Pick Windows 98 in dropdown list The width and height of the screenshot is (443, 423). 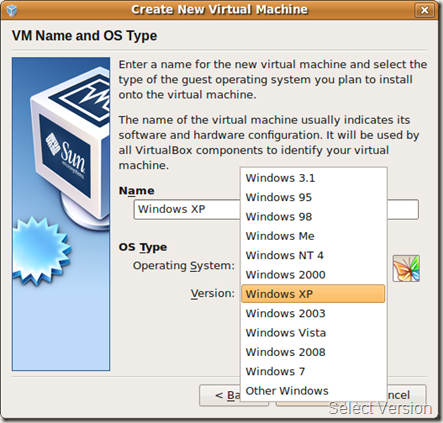pos(313,217)
